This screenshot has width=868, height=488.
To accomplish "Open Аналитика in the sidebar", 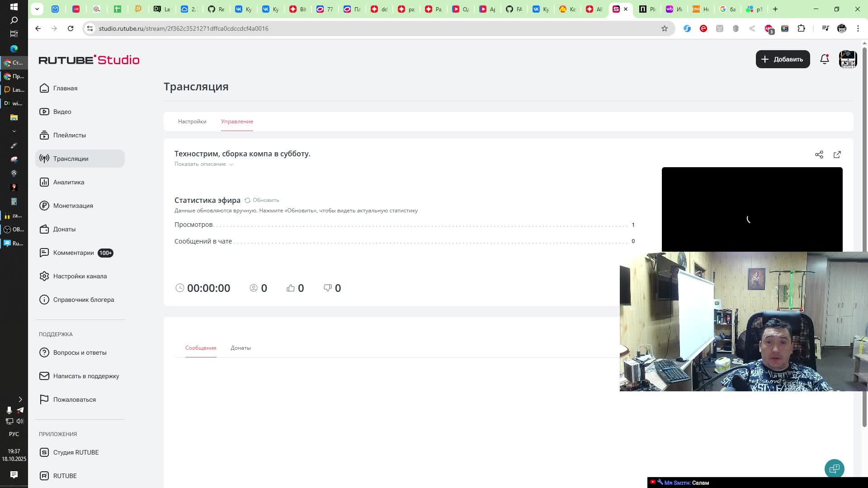I will point(69,182).
